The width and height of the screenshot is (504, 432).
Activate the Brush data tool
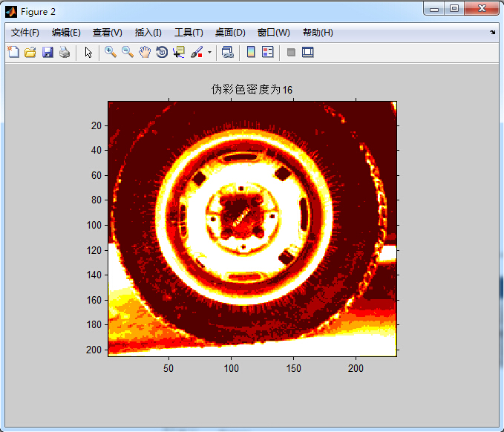coord(197,52)
